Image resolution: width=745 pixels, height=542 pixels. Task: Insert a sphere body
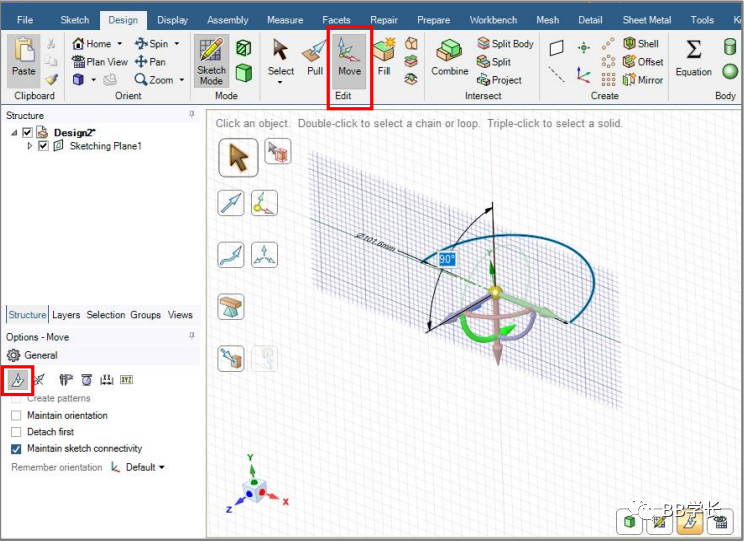730,72
